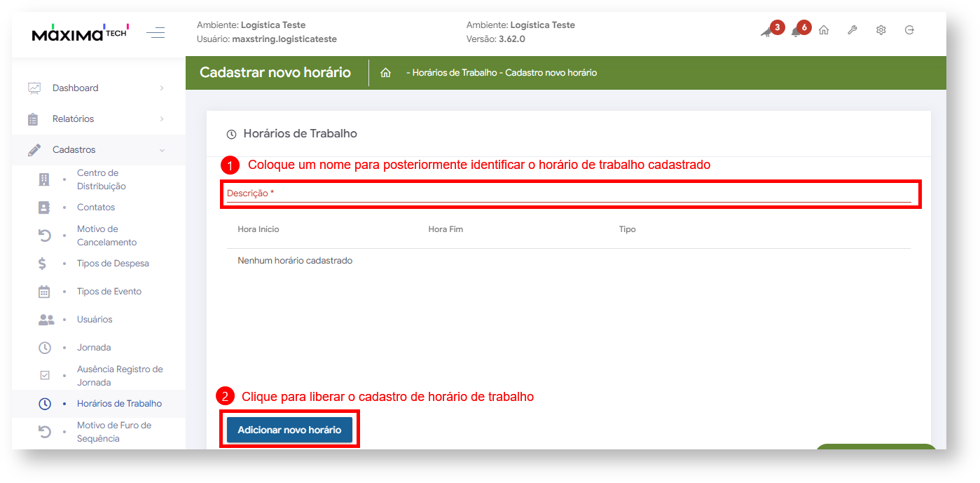The width and height of the screenshot is (980, 483).
Task: Open the Cadastros menu item
Action: (x=99, y=150)
